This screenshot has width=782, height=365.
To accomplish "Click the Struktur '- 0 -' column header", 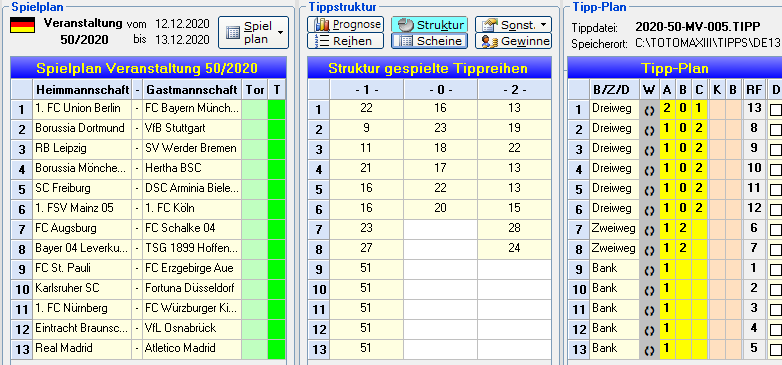I will click(x=440, y=90).
